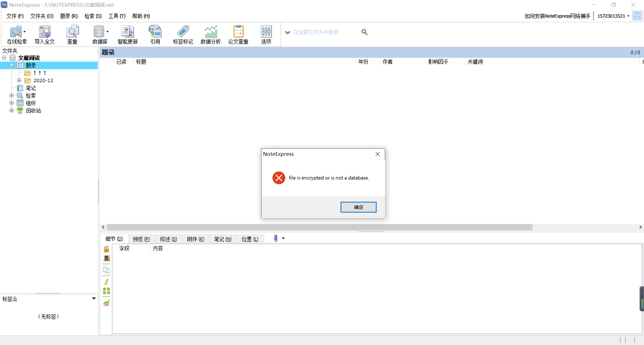Select the 笔记 tree item
This screenshot has height=345, width=644.
[31, 88]
